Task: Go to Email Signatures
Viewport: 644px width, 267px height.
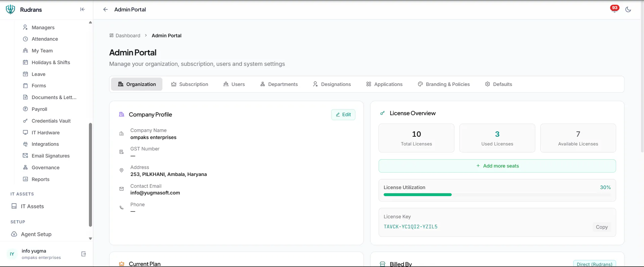Action: point(50,156)
